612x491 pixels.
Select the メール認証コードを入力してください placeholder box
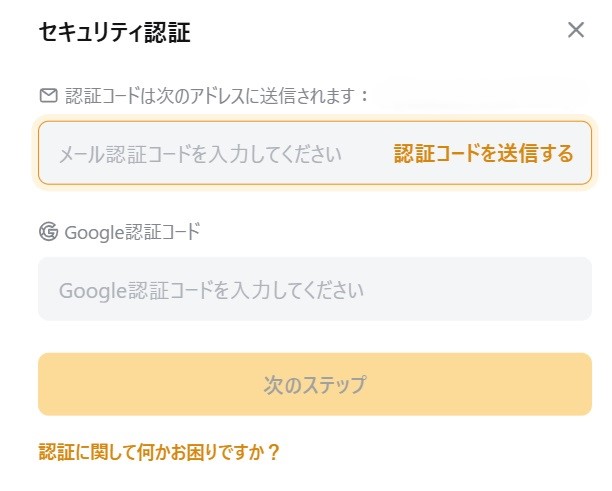(x=200, y=154)
